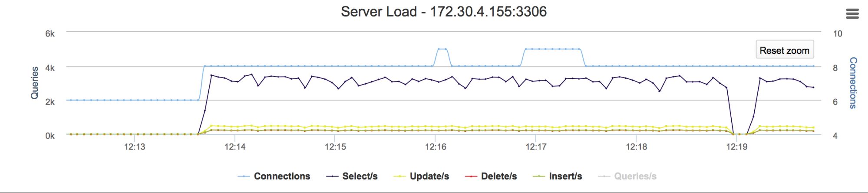Click the blue Connections legend line marker
Viewport: 868px width, 193px height.
pos(244,176)
